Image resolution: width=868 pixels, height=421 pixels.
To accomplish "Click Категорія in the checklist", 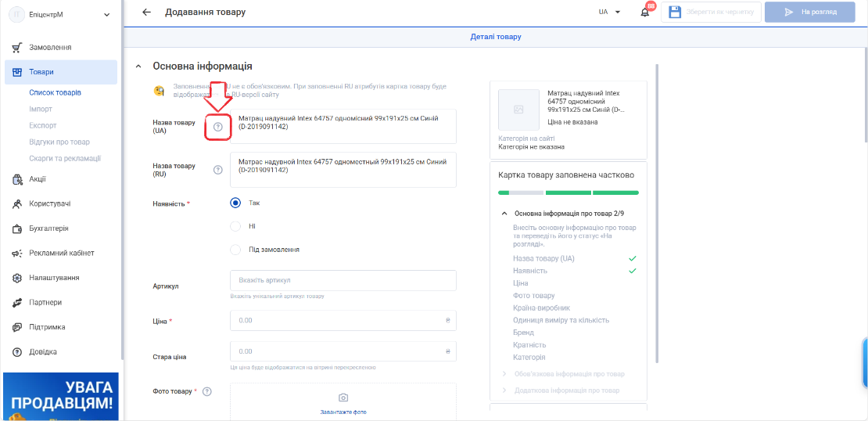I will click(529, 358).
